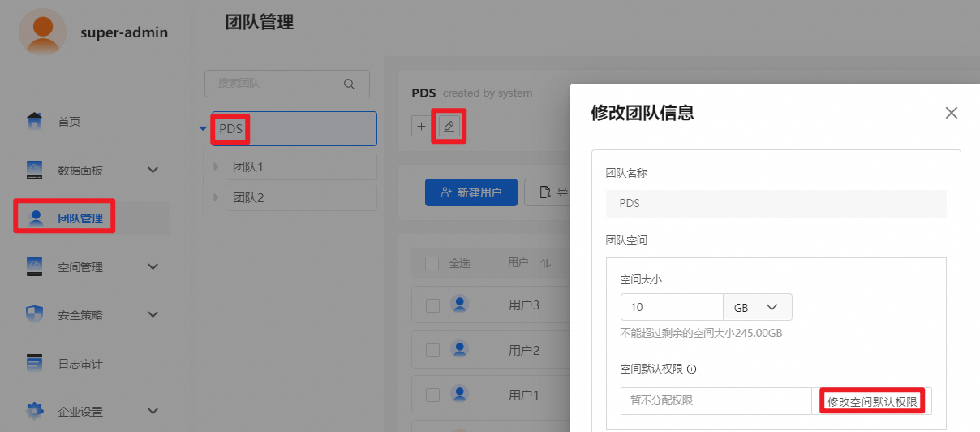Image resolution: width=980 pixels, height=432 pixels.
Task: Click the 团队名称 field containing PDS
Action: point(776,204)
